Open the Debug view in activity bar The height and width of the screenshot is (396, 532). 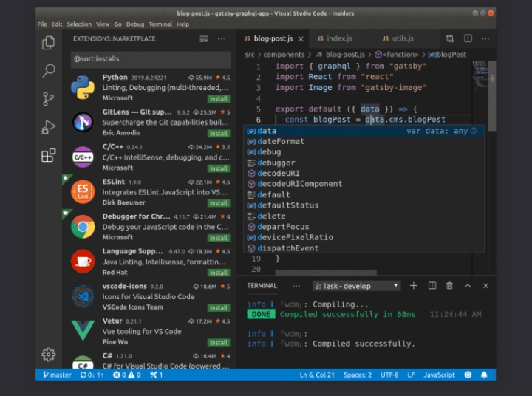48,127
